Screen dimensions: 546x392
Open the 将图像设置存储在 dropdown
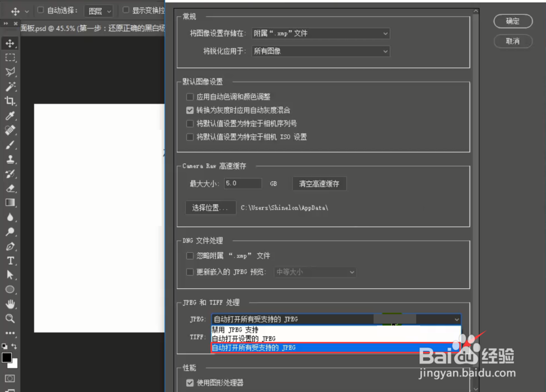tap(321, 33)
